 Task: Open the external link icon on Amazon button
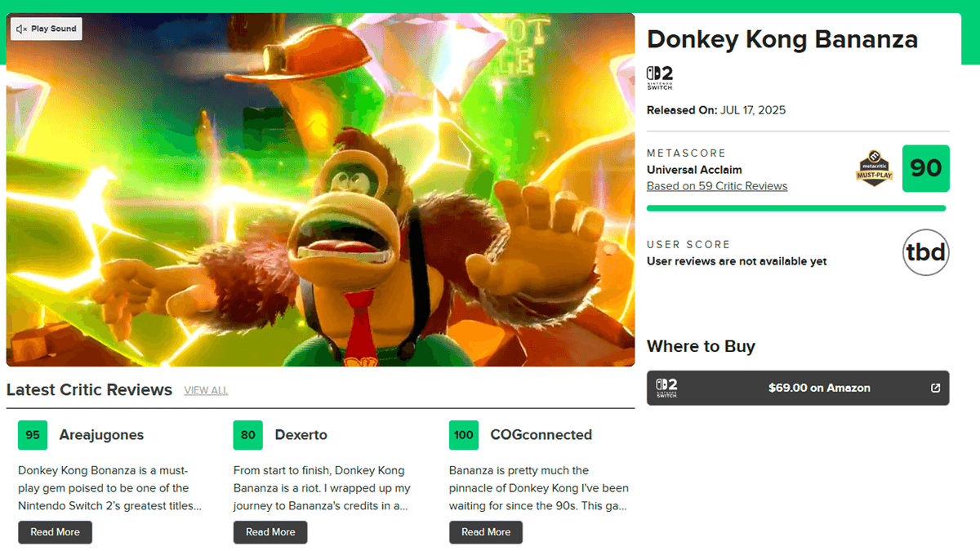(936, 388)
